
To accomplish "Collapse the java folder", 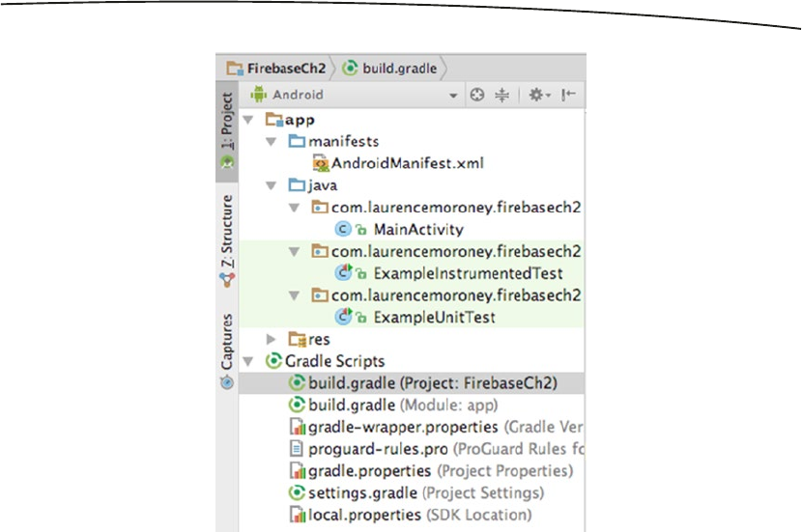I will 272,185.
